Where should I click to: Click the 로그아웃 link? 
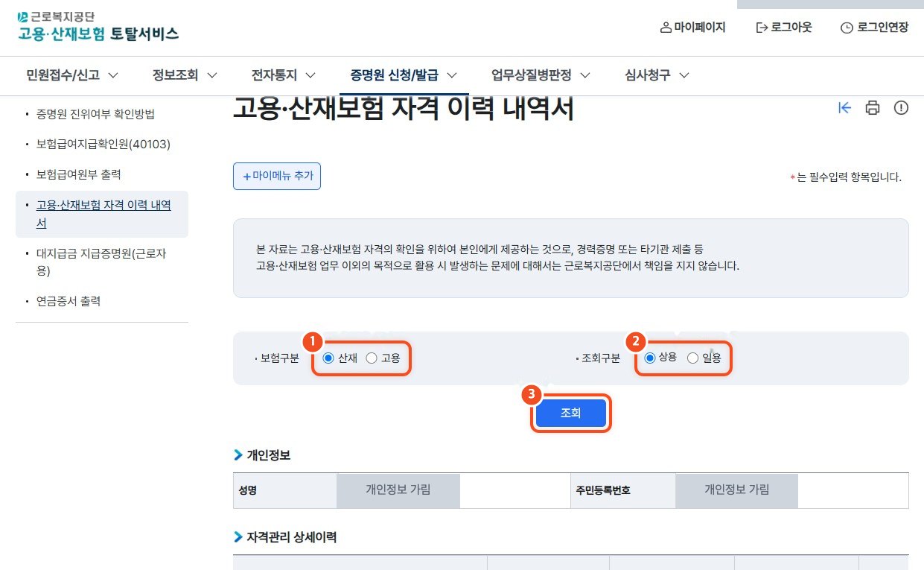pyautogui.click(x=783, y=28)
